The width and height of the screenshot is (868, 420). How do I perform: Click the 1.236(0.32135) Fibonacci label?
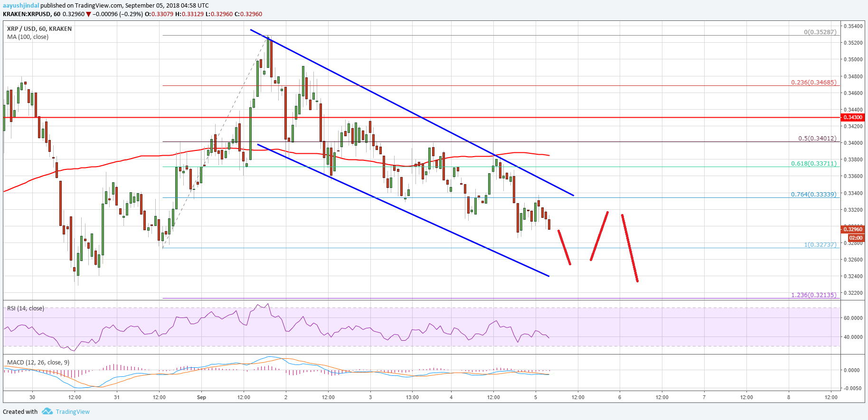coord(814,295)
